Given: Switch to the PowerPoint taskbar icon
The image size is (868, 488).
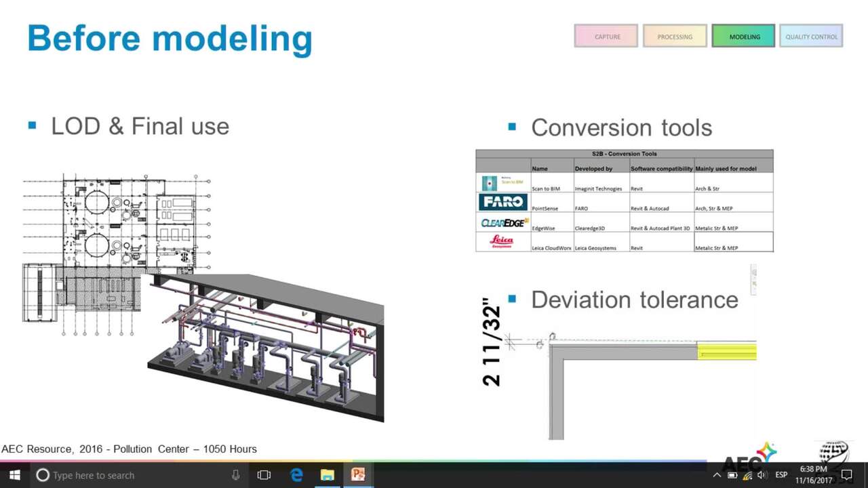Looking at the screenshot, I should coord(358,475).
